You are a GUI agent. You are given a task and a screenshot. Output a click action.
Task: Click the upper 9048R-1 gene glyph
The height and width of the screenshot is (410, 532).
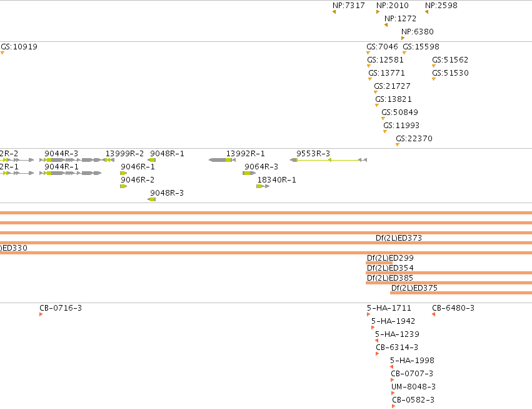coord(152,160)
